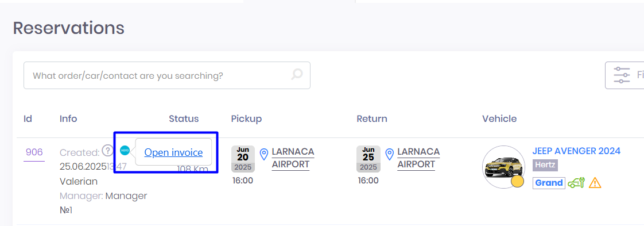Open the filter sliders button

coord(624,75)
